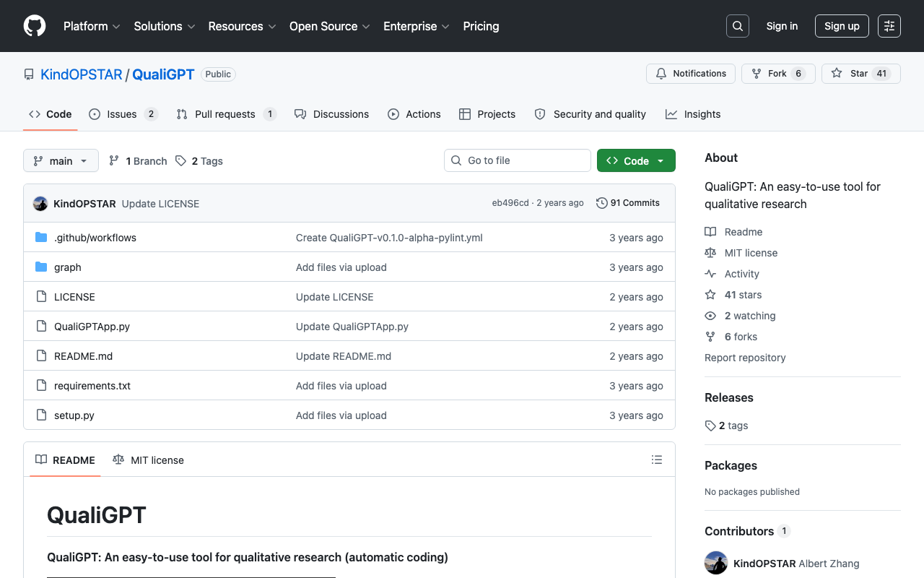Open the LICENSE file
Screen dimensions: 924x578
[74, 297]
